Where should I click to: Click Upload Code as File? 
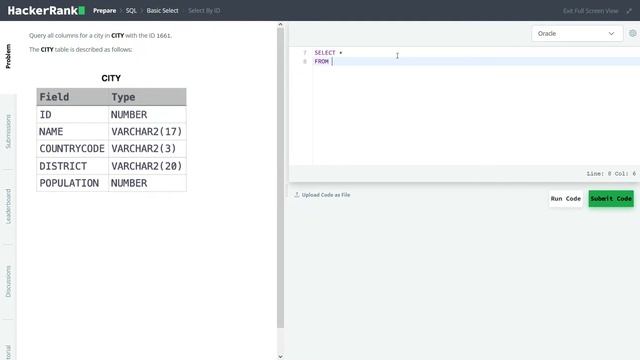point(326,195)
